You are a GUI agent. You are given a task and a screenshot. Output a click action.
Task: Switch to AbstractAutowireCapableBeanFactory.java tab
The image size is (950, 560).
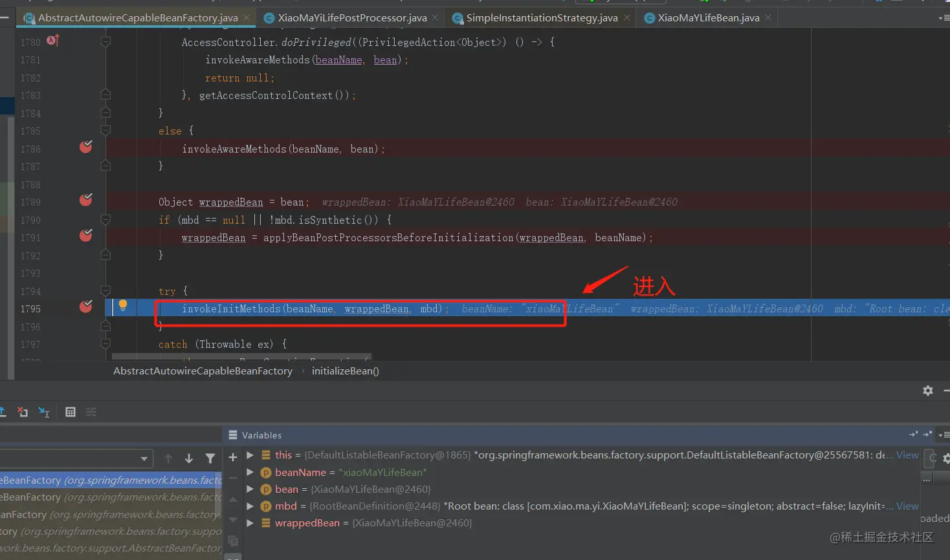click(137, 18)
